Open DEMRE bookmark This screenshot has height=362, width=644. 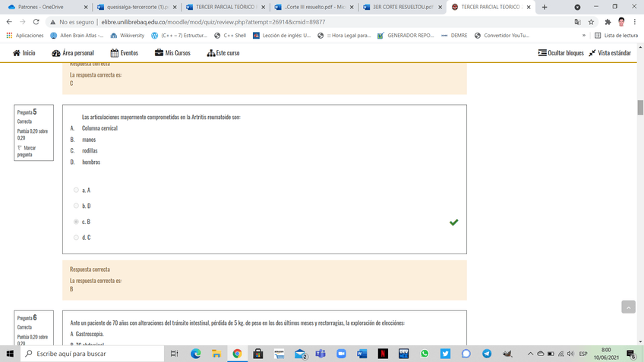click(454, 36)
